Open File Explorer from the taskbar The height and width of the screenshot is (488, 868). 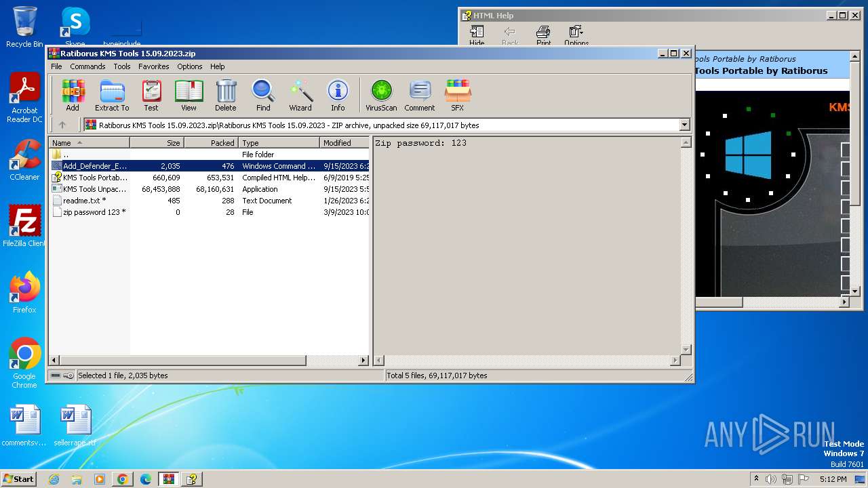click(x=77, y=479)
